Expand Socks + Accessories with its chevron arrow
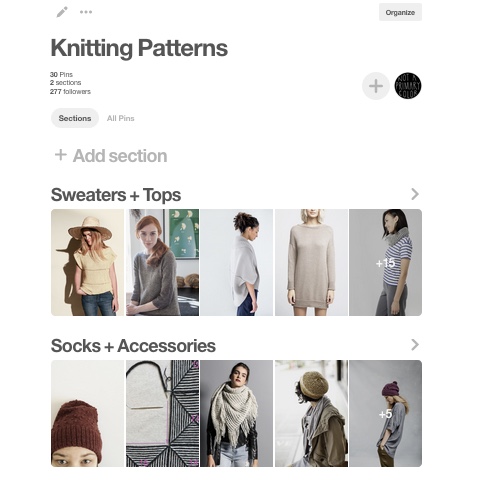The image size is (487, 487). tap(415, 345)
